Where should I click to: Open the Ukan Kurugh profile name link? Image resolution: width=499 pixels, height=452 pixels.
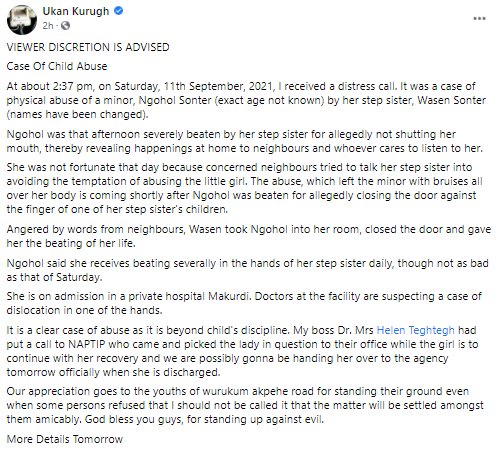coord(76,11)
